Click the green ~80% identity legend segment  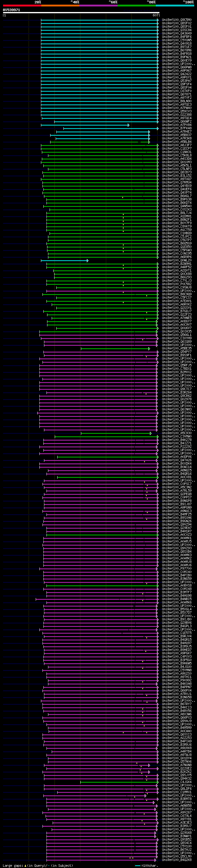coord(137,6)
